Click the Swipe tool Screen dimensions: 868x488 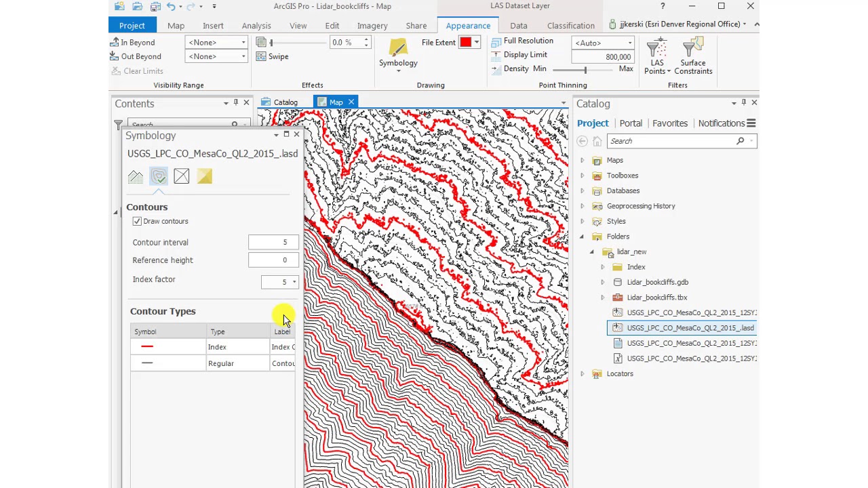(273, 56)
